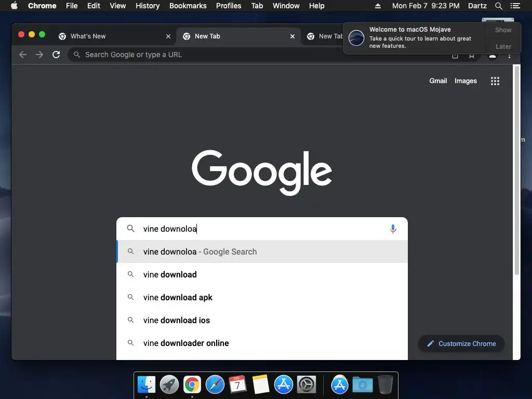
Task: Open the Apple menu
Action: tap(14, 6)
